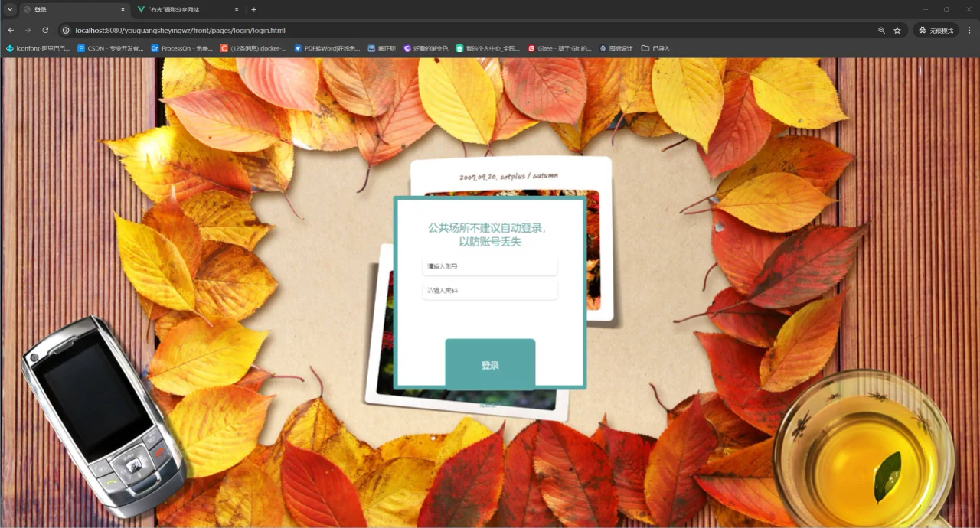The height and width of the screenshot is (528, 980).
Task: Open the tab search dropdown arrow
Action: point(10,9)
